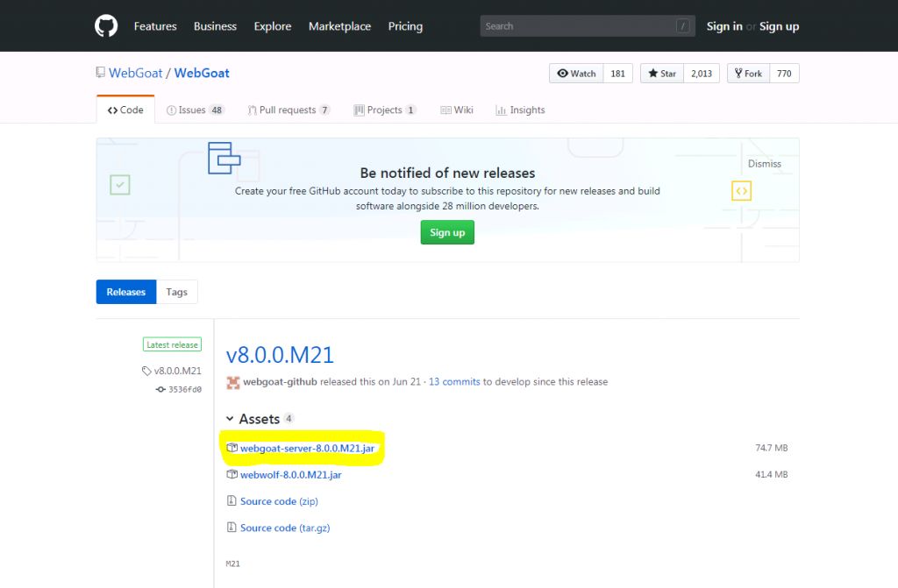Select the Releases tab button

[x=126, y=292]
